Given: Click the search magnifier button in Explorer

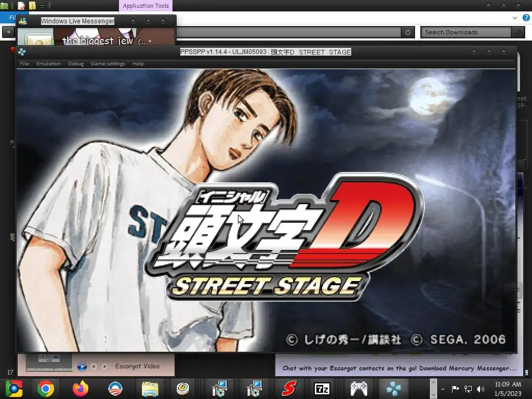Looking at the screenshot, I should point(518,32).
